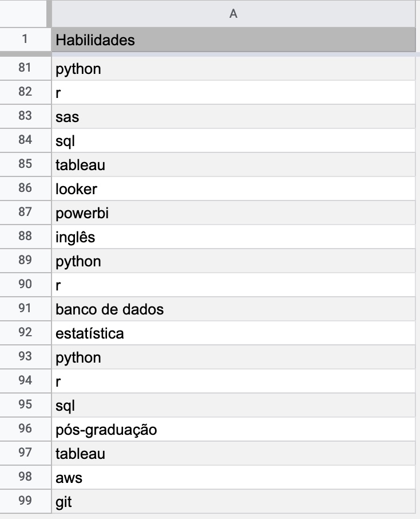
Task: Click the git cell
Action: tap(233, 501)
